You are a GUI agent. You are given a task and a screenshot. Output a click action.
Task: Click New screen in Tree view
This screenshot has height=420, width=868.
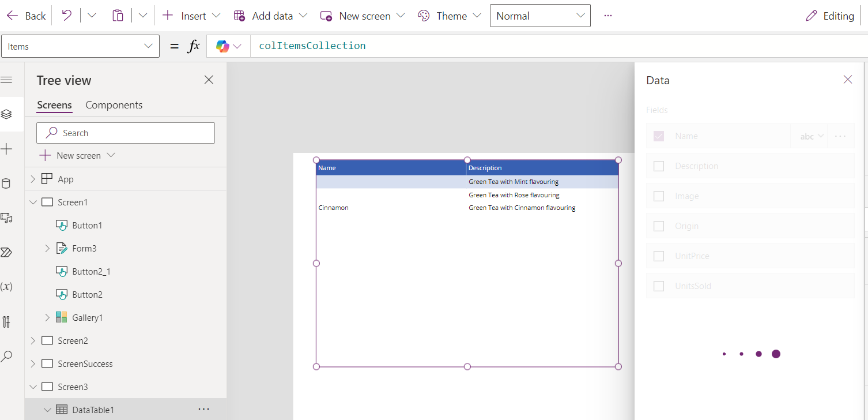[78, 155]
